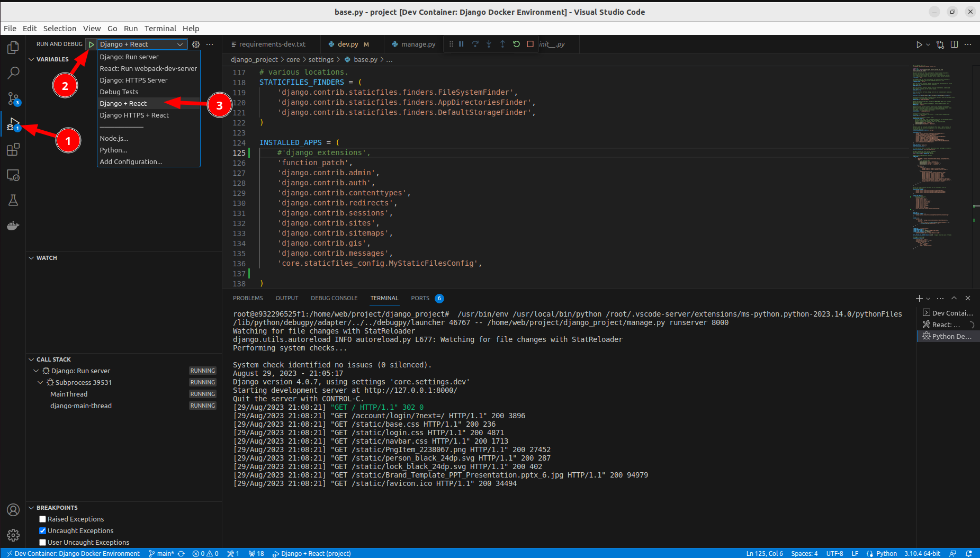Open the DEBUG CONSOLE panel tab
980x558 pixels.
(334, 298)
